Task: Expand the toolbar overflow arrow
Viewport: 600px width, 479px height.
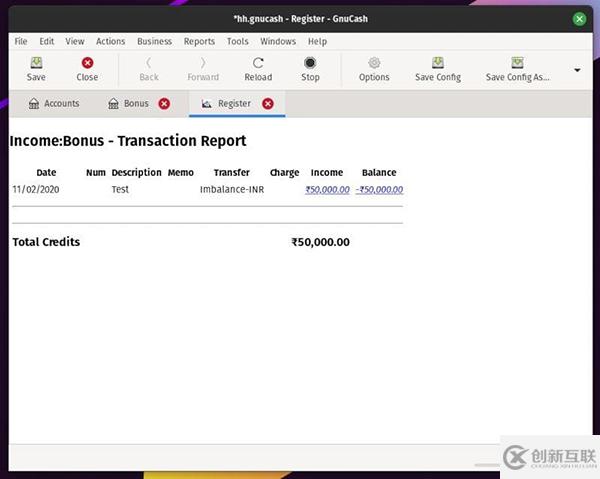Action: 577,70
